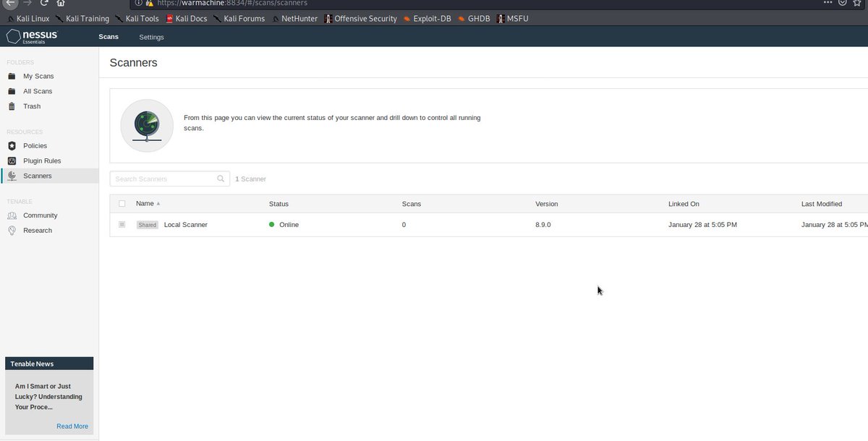
Task: Click the Version column header
Action: [547, 204]
